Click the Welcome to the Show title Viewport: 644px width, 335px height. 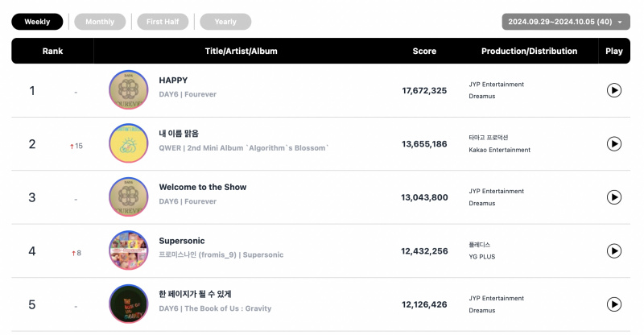click(x=203, y=187)
